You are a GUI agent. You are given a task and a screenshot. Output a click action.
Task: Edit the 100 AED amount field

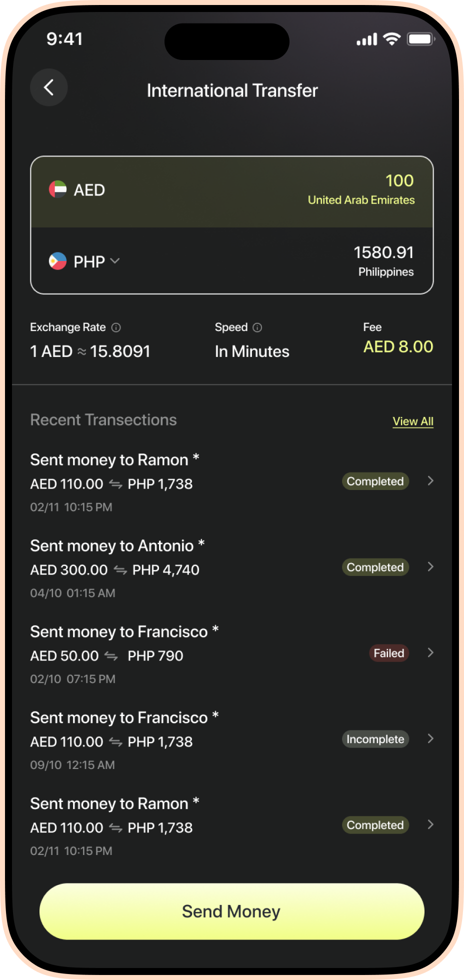pyautogui.click(x=399, y=180)
